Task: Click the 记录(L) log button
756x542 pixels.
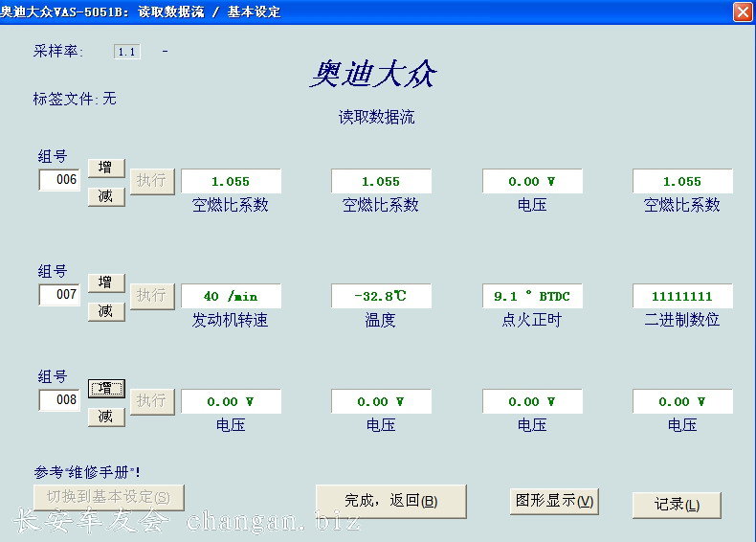Action: coord(677,505)
